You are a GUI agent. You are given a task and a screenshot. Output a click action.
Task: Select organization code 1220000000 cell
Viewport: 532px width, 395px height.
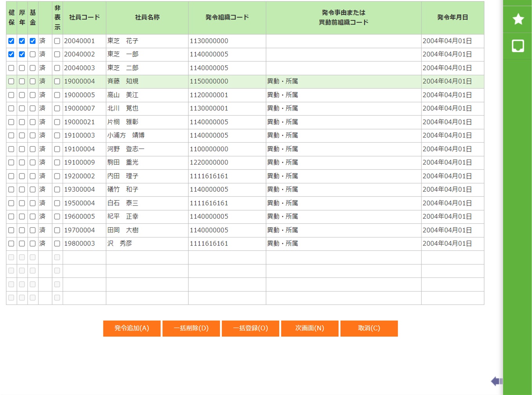coord(209,163)
